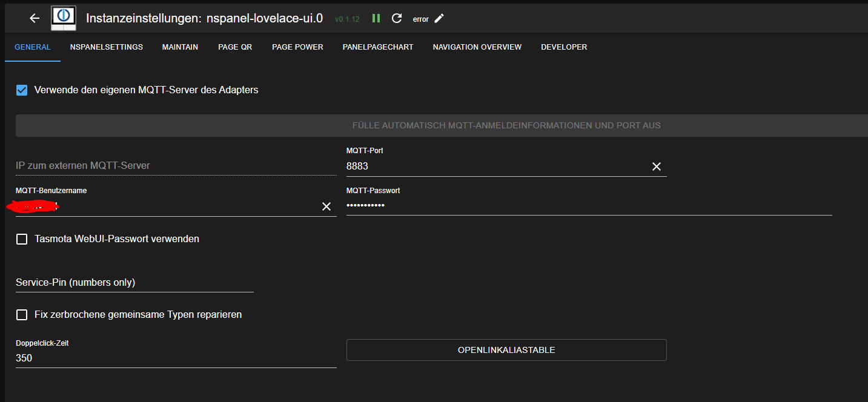Click the back arrow icon
868x402 pixels.
pyautogui.click(x=35, y=18)
